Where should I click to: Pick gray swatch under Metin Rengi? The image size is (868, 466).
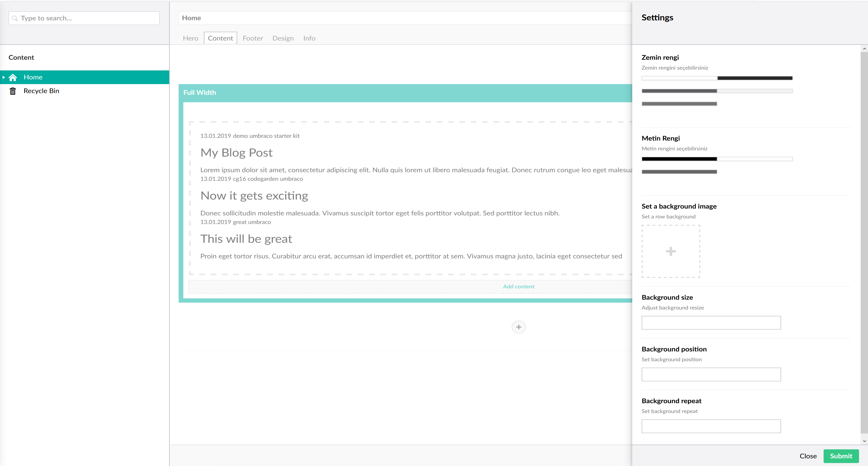point(679,172)
